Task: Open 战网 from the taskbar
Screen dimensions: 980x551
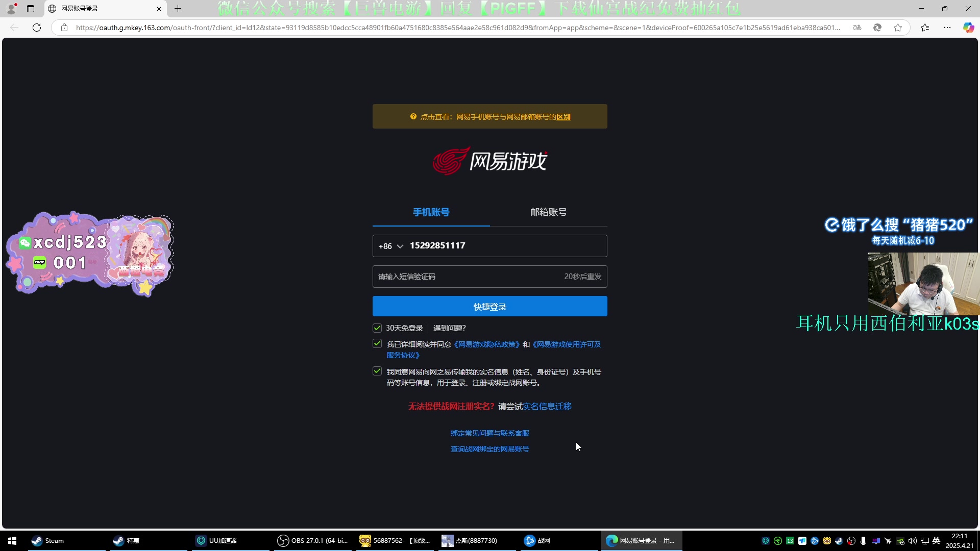Action: click(x=559, y=541)
